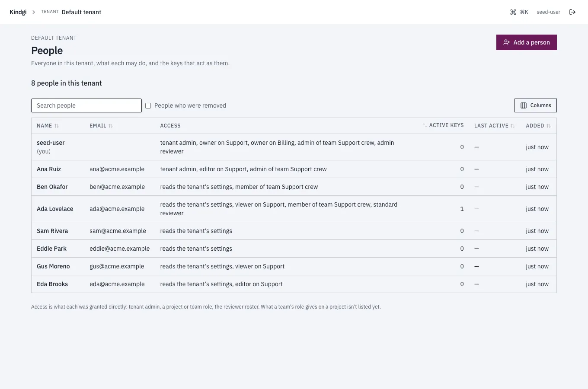Sort by Added column arrows
The height and width of the screenshot is (389, 588).
tap(549, 126)
